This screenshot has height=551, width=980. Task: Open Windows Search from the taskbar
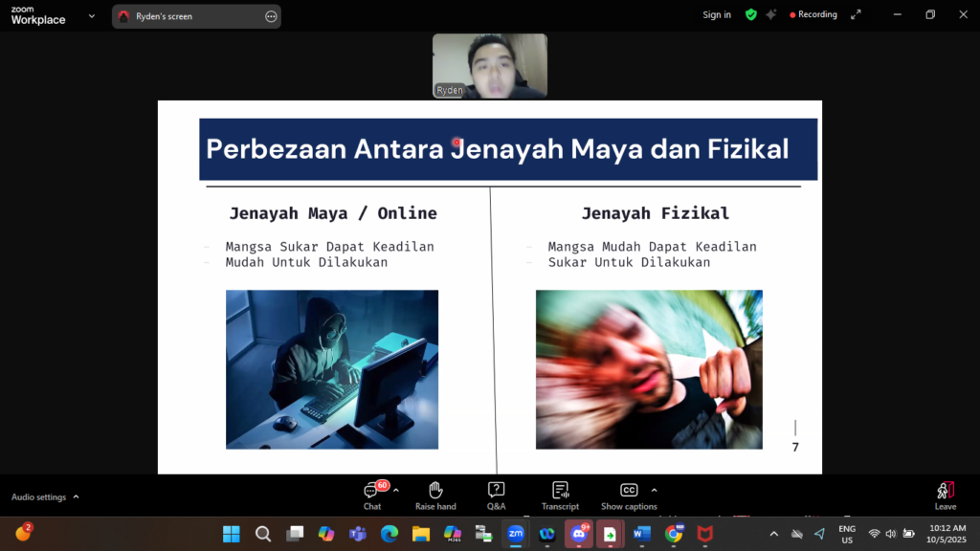[x=263, y=534]
